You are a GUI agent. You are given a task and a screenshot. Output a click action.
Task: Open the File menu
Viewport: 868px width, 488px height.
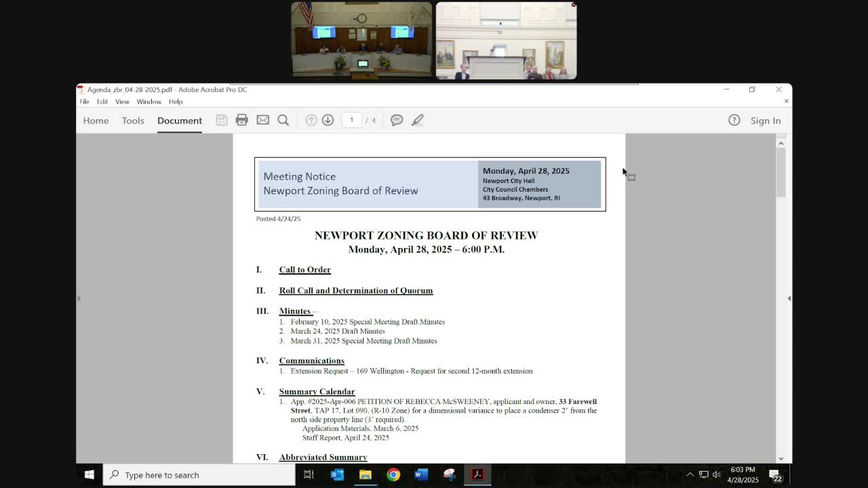pyautogui.click(x=84, y=102)
